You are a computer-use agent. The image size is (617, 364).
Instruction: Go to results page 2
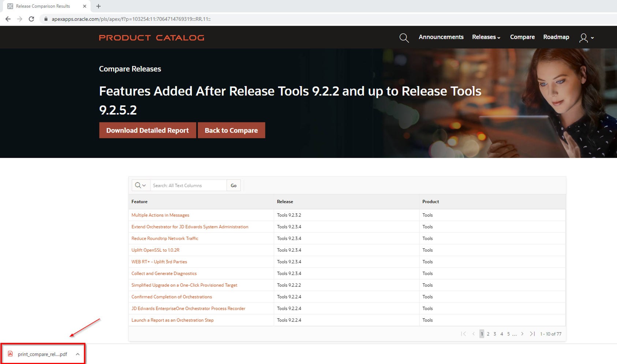point(488,334)
